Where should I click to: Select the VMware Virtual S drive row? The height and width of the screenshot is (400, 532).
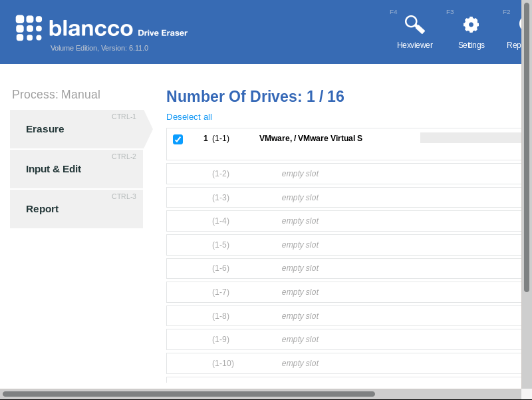click(x=311, y=138)
